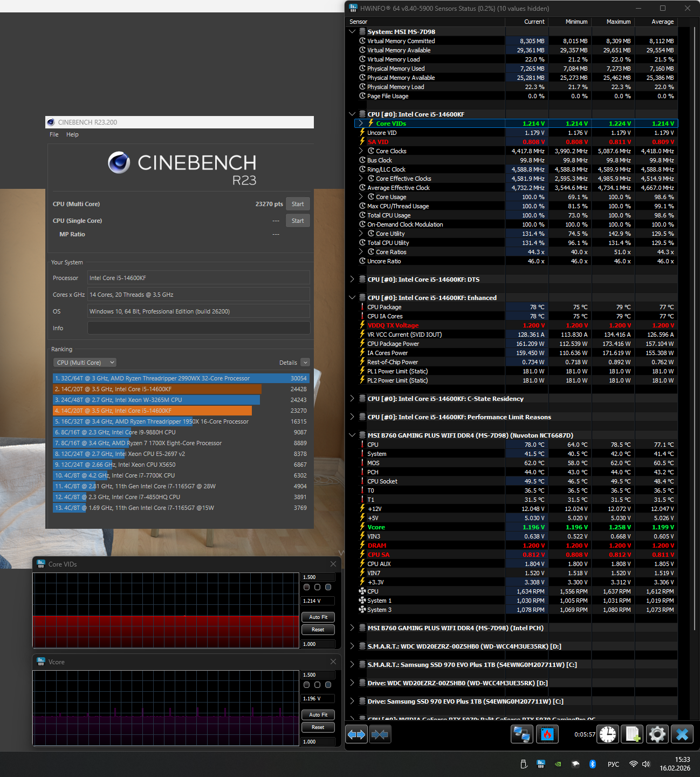
Task: Open the Bluetooth tray icon
Action: click(592, 764)
